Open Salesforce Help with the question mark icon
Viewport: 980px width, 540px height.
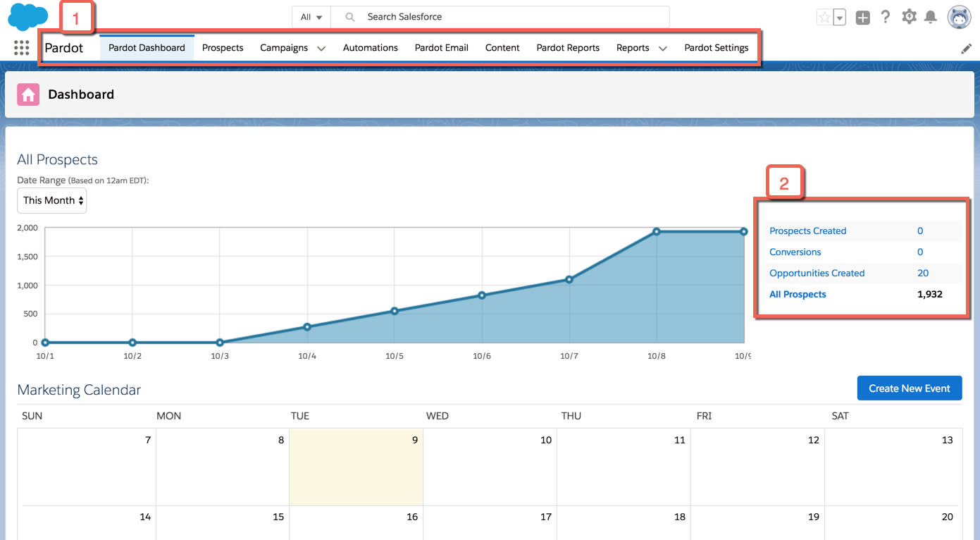[886, 16]
